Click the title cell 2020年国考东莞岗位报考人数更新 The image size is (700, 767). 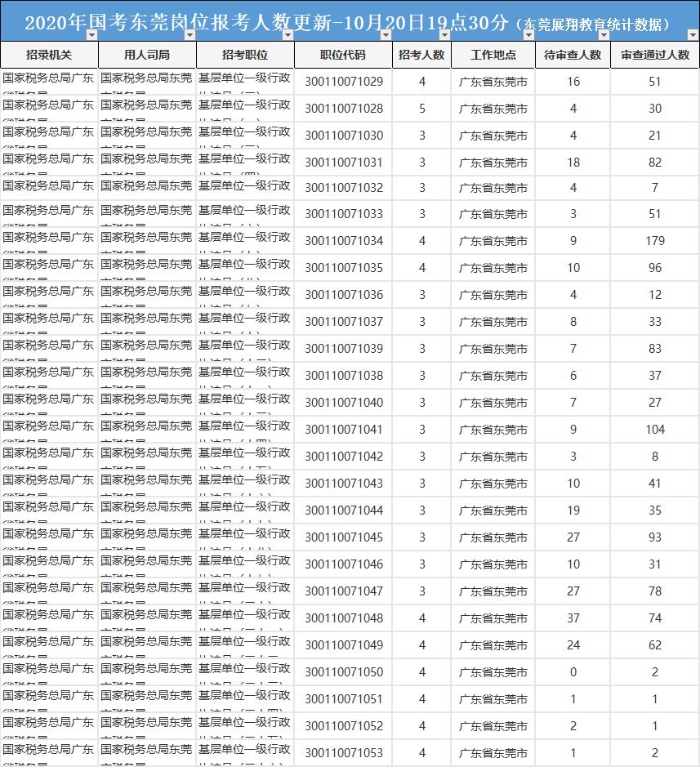(x=350, y=21)
